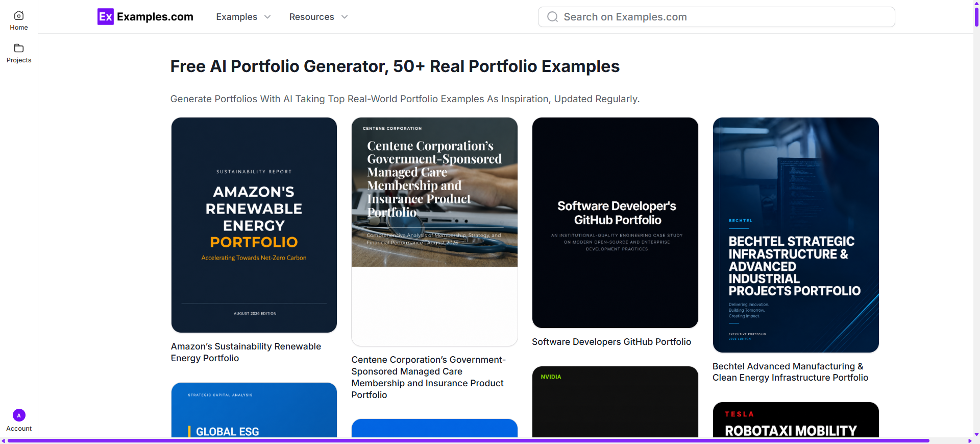Open the NVIDIA portfolio thumbnail
The image size is (980, 444).
tap(615, 402)
